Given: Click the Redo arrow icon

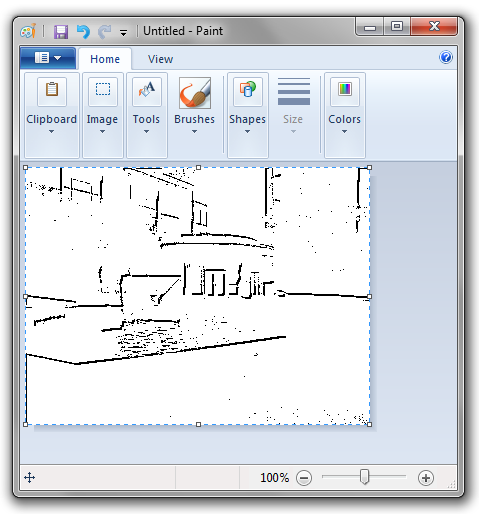Looking at the screenshot, I should click(x=104, y=32).
